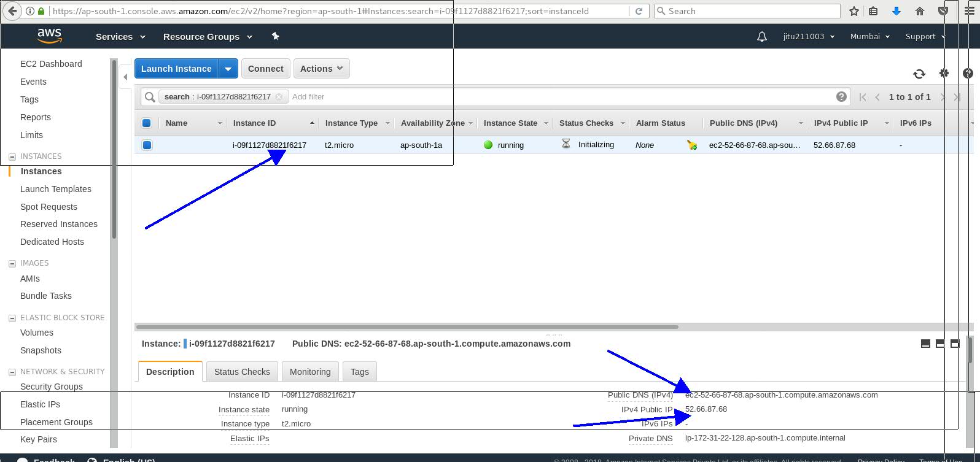Image resolution: width=980 pixels, height=462 pixels.
Task: Click the 52.66.87.68 cell in table row
Action: point(834,145)
